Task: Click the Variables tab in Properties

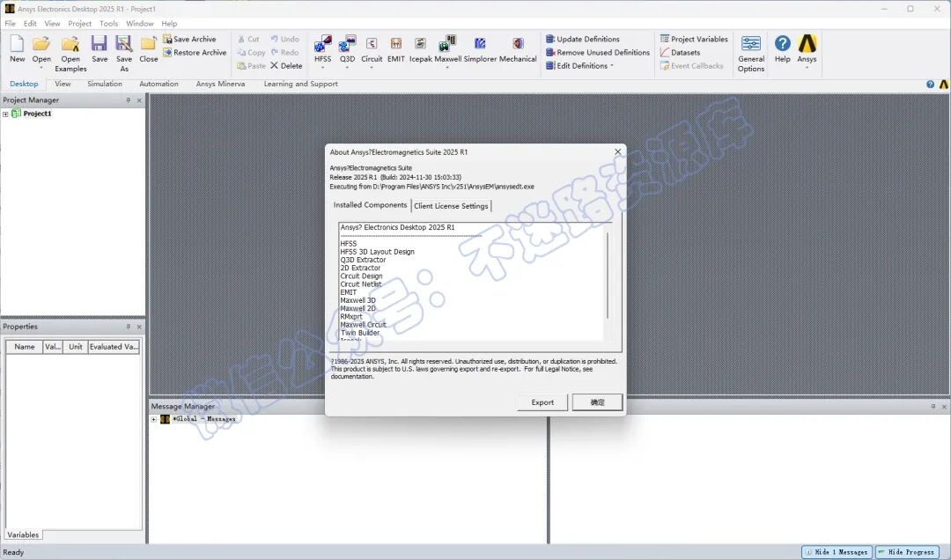Action: 23,535
